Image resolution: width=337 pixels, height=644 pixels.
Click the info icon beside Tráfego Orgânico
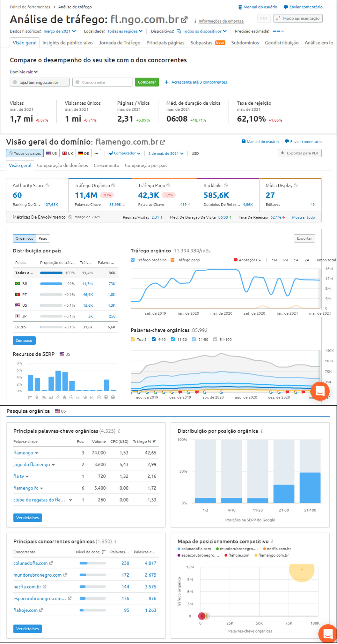pos(113,185)
